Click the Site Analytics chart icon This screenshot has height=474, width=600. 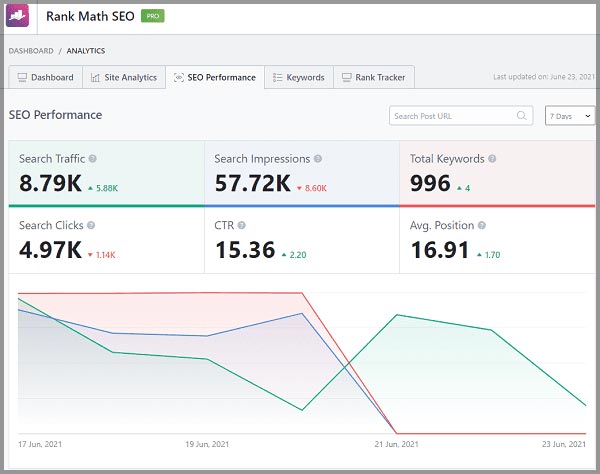[95, 78]
